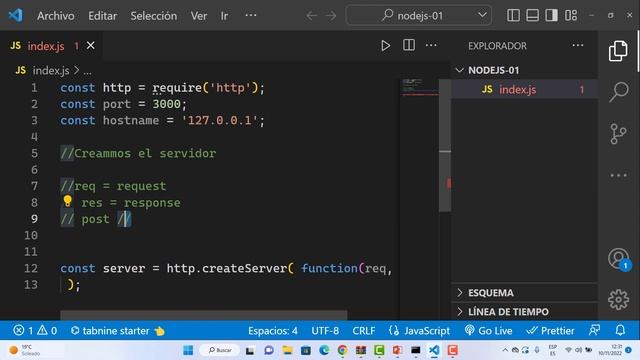Open the Explorer activity bar icon

click(x=618, y=51)
